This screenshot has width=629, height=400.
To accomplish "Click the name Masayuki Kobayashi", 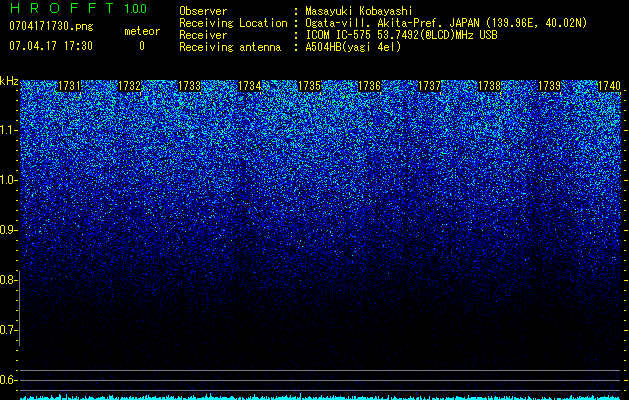I will [x=359, y=11].
